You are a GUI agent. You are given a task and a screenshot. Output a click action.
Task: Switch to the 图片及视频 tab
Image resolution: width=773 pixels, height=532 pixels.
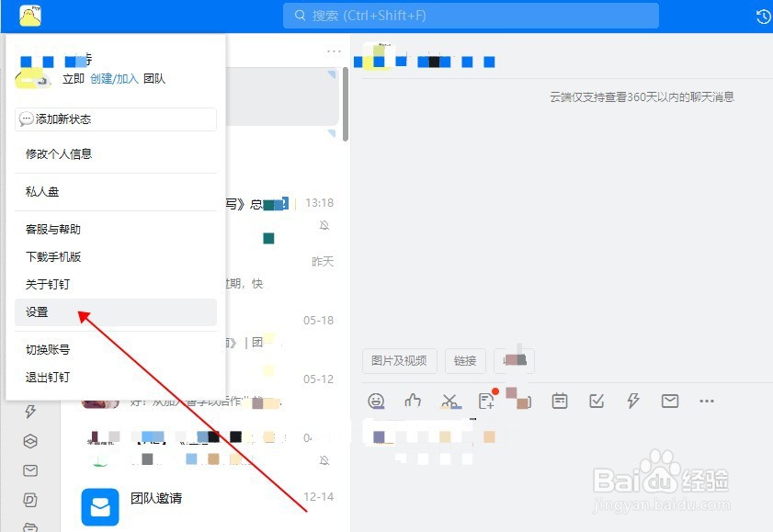399,361
